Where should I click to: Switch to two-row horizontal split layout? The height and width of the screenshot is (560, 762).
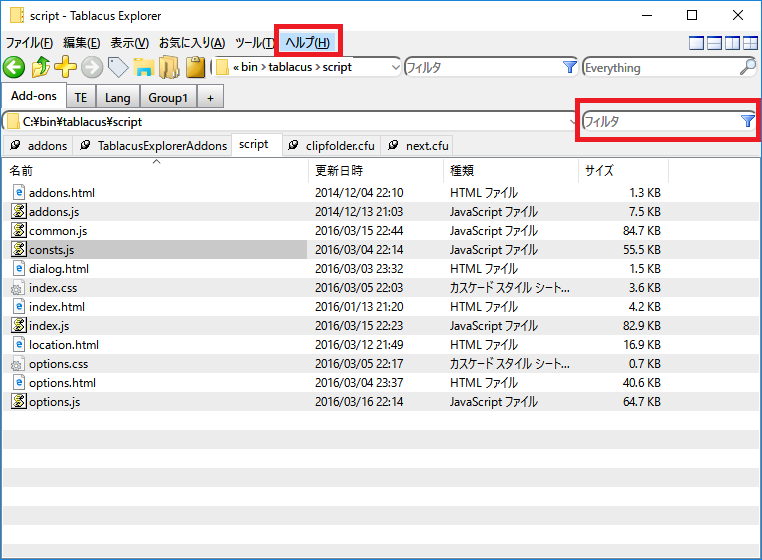coord(714,43)
